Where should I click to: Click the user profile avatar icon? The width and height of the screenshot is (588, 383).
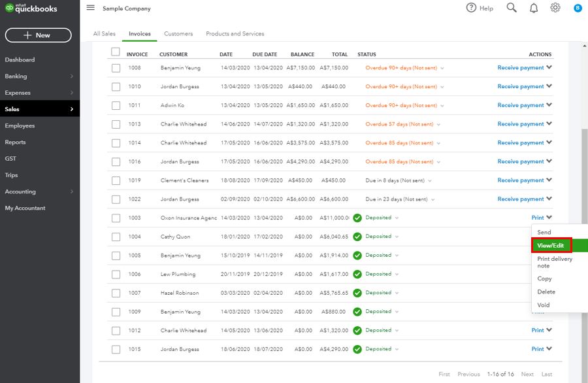(x=578, y=8)
